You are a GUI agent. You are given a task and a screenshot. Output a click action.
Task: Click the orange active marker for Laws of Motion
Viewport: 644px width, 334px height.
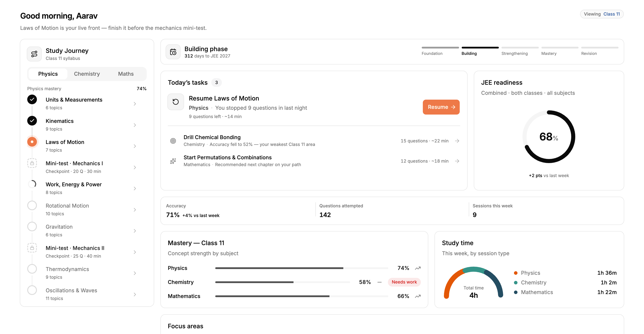32,142
